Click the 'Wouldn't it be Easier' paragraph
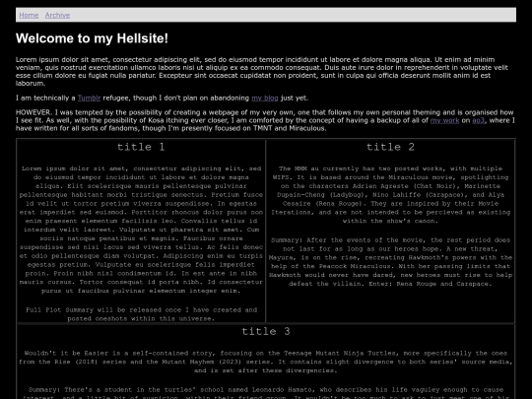This screenshot has height=399, width=532. [x=266, y=362]
